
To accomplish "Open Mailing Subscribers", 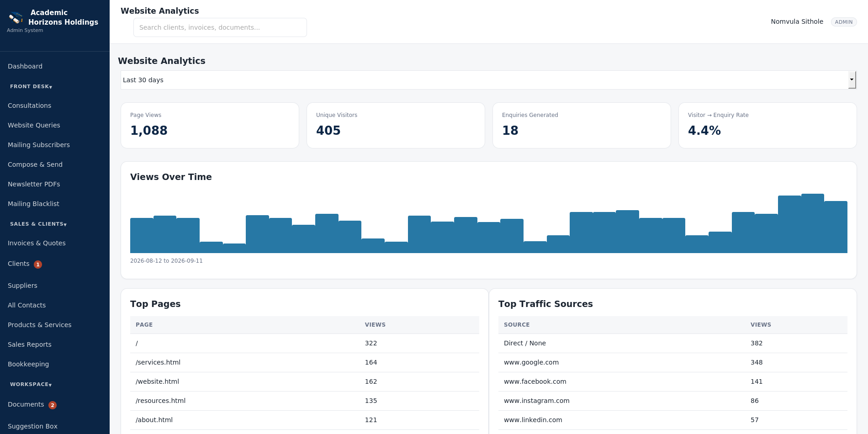I will click(39, 145).
